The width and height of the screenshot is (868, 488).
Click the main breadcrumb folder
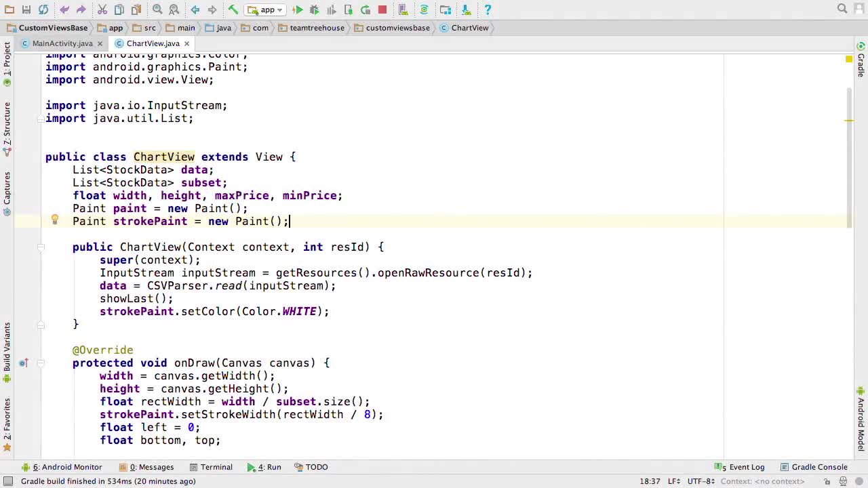[x=180, y=28]
